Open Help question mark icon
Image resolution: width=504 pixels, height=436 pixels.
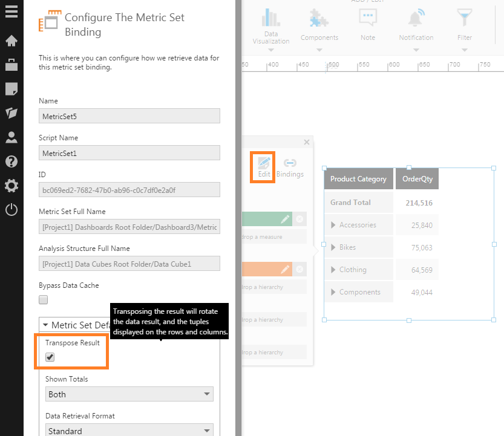pyautogui.click(x=11, y=161)
